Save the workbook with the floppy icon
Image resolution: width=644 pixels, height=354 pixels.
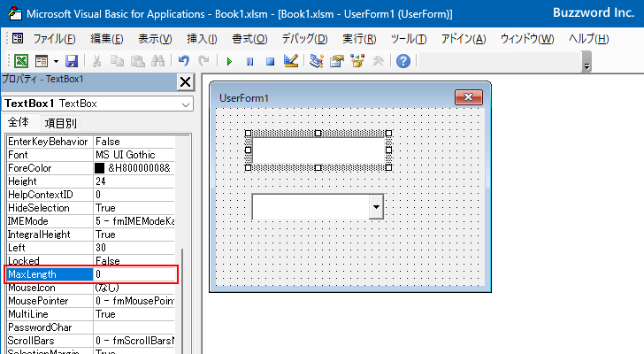[72, 61]
